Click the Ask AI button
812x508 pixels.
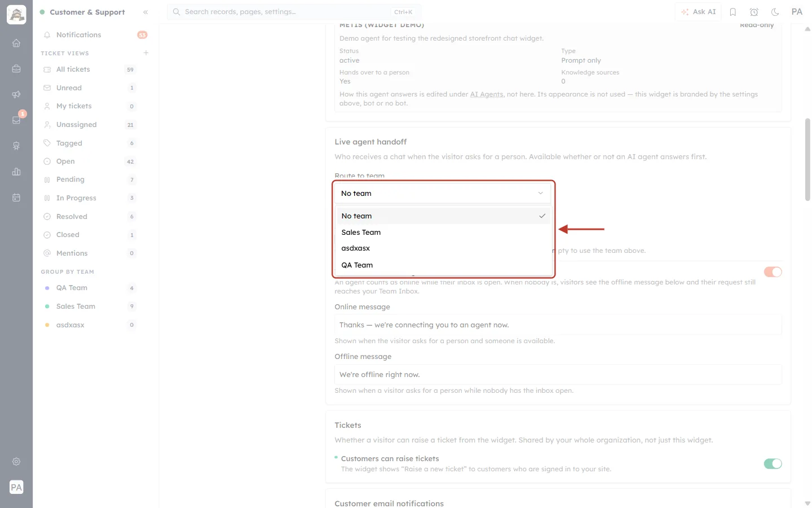click(x=698, y=12)
